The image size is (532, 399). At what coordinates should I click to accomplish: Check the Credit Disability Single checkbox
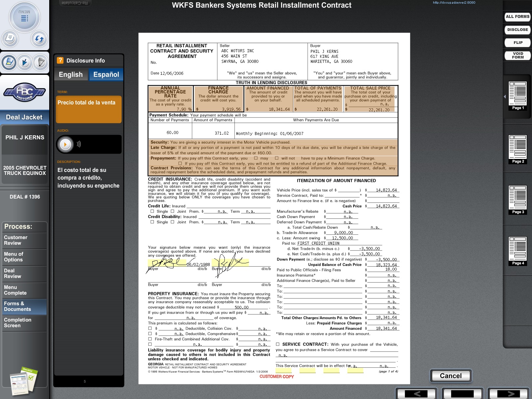tap(152, 222)
